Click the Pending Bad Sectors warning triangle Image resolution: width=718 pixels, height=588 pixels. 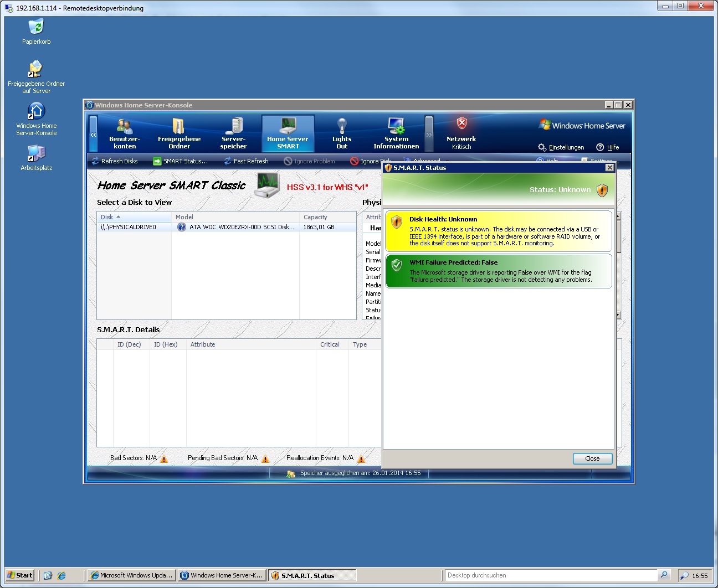[265, 458]
